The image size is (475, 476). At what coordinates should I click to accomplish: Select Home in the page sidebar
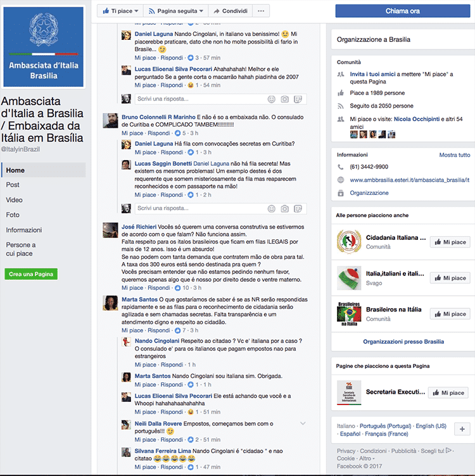pyautogui.click(x=44, y=170)
